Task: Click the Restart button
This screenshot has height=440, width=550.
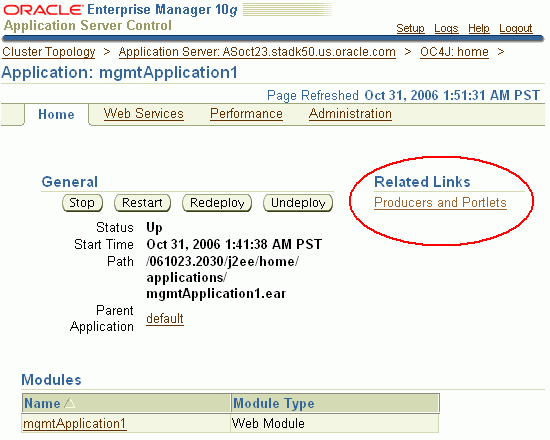Action: point(142,203)
